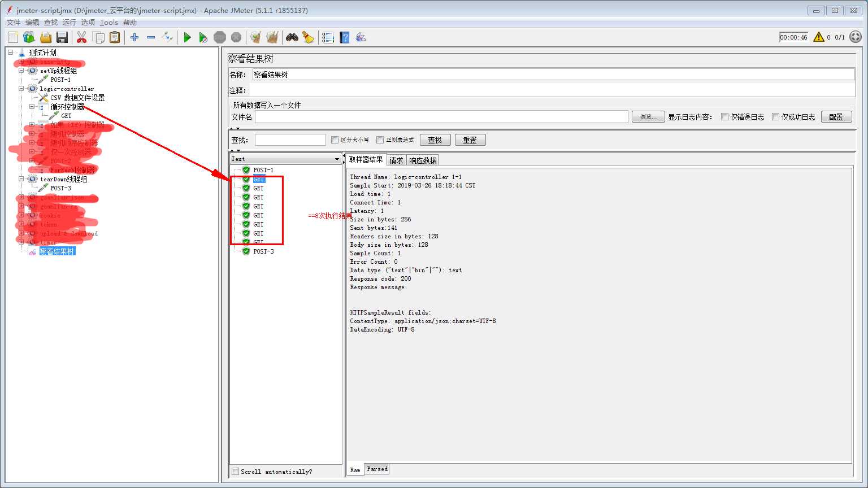Open the Tools menu
The width and height of the screenshot is (868, 488).
[109, 23]
